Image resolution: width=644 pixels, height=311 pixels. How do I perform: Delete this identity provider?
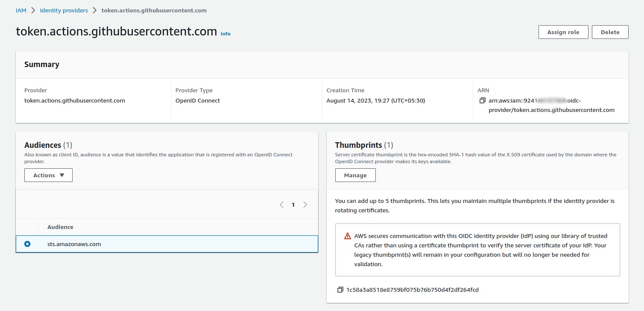[610, 32]
